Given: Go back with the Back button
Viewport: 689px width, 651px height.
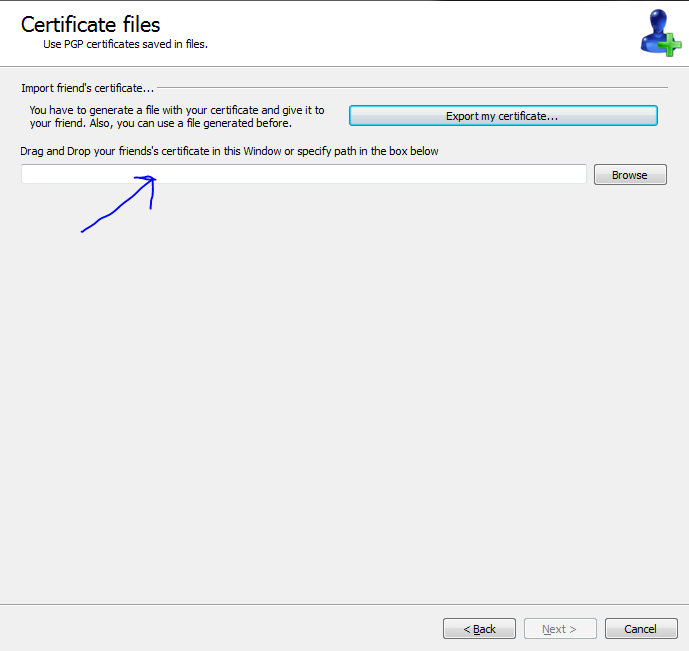Looking at the screenshot, I should pos(479,629).
